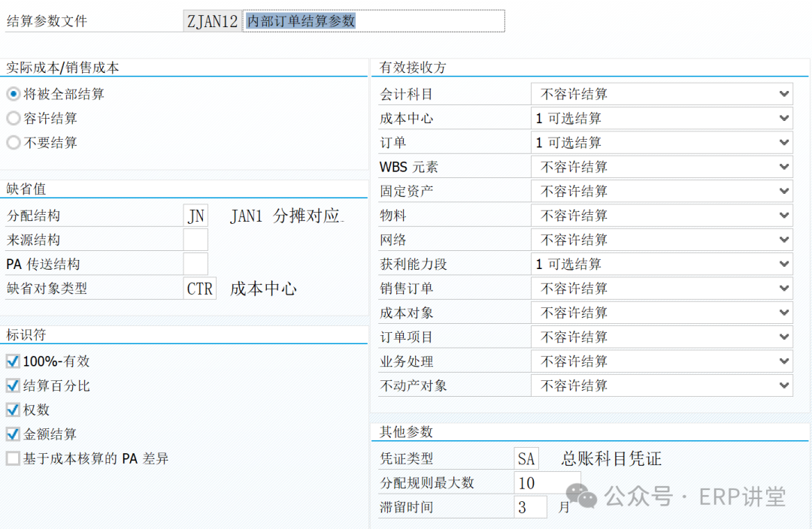This screenshot has height=529, width=812.
Task: Choose the 容许结算 radio option
Action: coord(13,118)
